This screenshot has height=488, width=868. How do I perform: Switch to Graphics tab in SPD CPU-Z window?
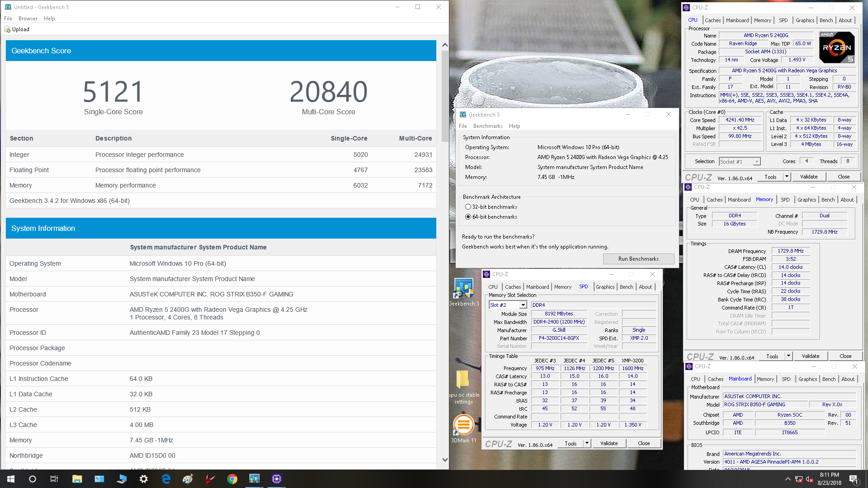pyautogui.click(x=605, y=287)
